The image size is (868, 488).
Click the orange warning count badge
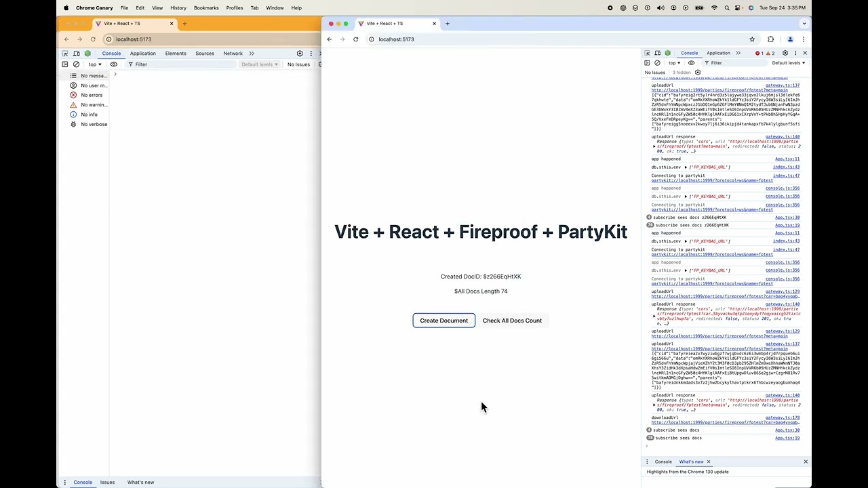tap(770, 53)
